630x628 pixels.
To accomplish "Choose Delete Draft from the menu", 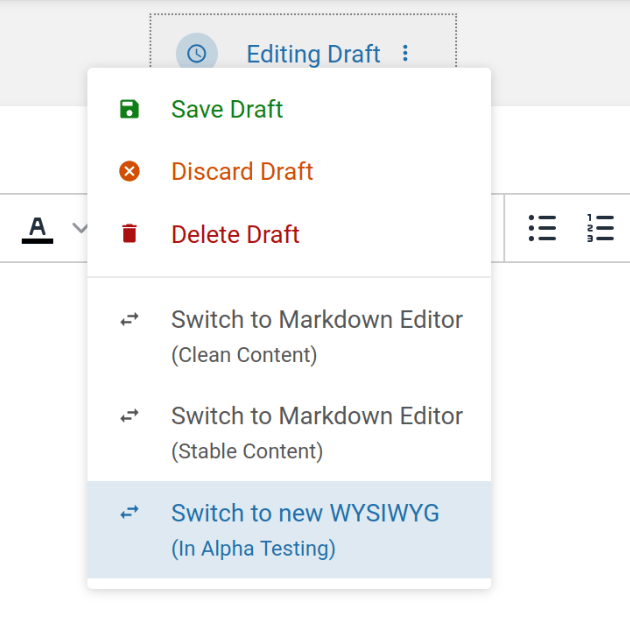I will [235, 234].
